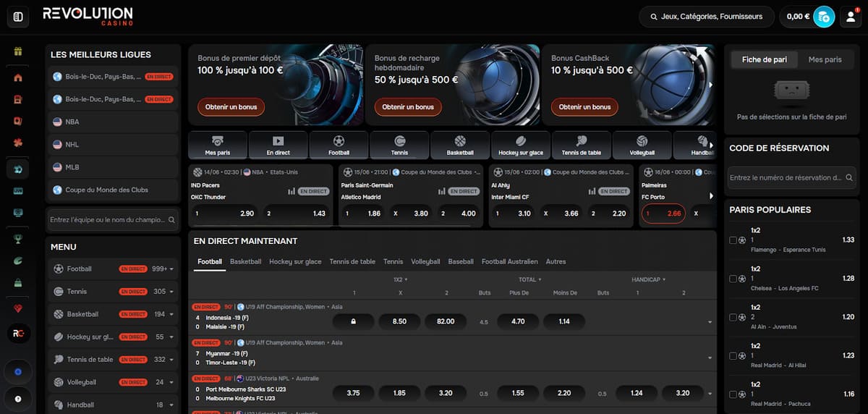868x414 pixels.
Task: Select the Hockey sur glace live tab
Action: click(295, 262)
